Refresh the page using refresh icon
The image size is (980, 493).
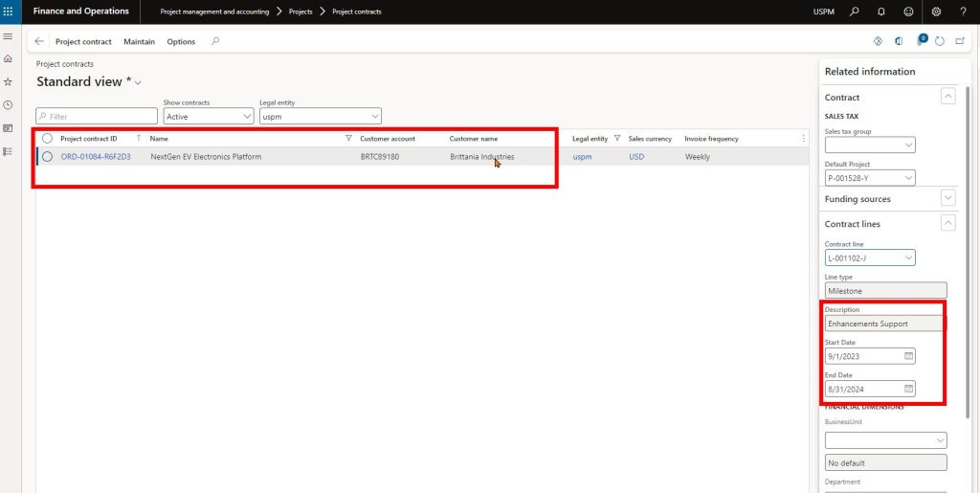click(x=940, y=41)
